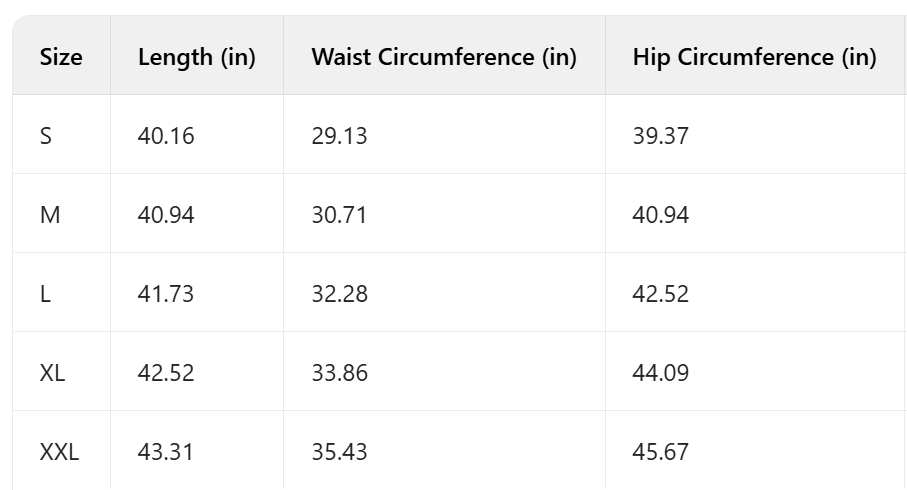
Task: Select the XL size row label
Action: (52, 373)
